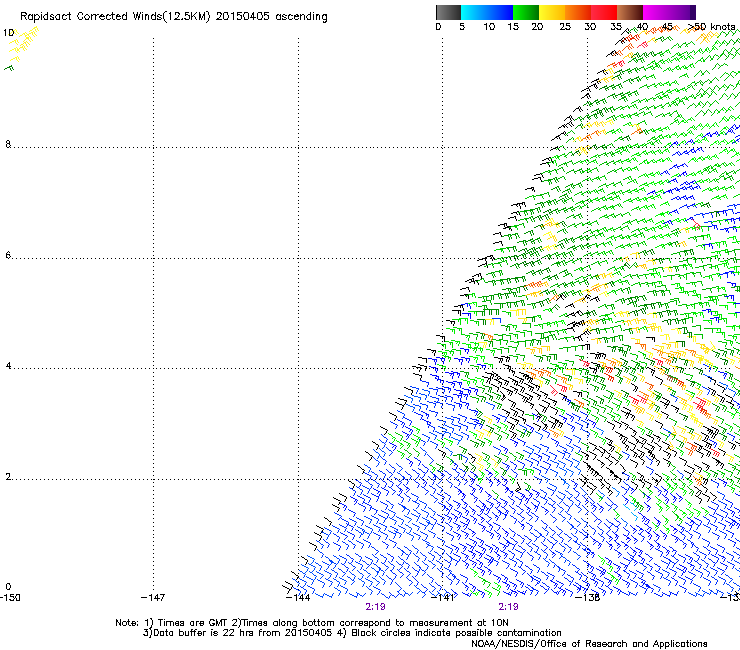Viewport: 740px width, 650px height.
Task: Click the legend scale label '35'
Action: (616, 27)
